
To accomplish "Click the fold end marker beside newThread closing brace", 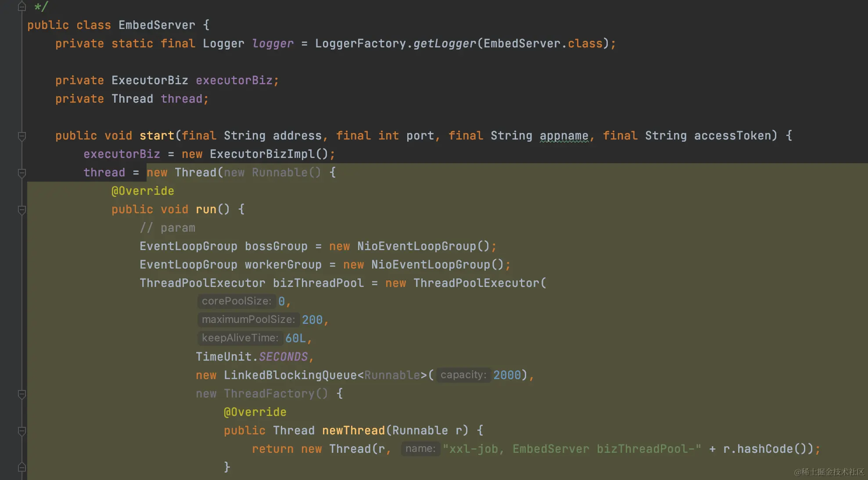I will [22, 467].
